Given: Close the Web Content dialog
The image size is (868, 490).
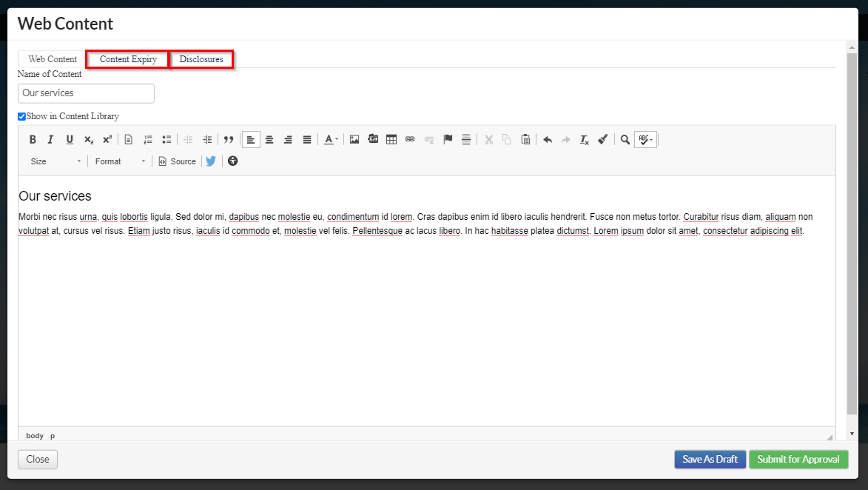Looking at the screenshot, I should click(38, 459).
